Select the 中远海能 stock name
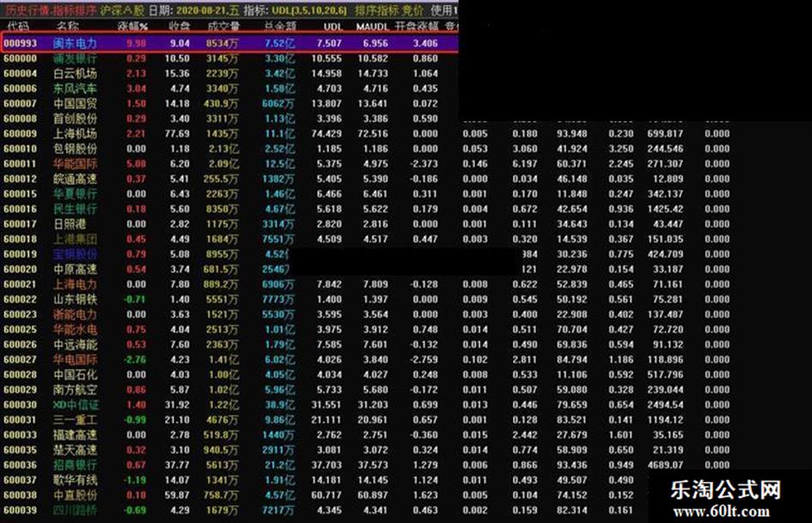This screenshot has height=523, width=812. 75,344
